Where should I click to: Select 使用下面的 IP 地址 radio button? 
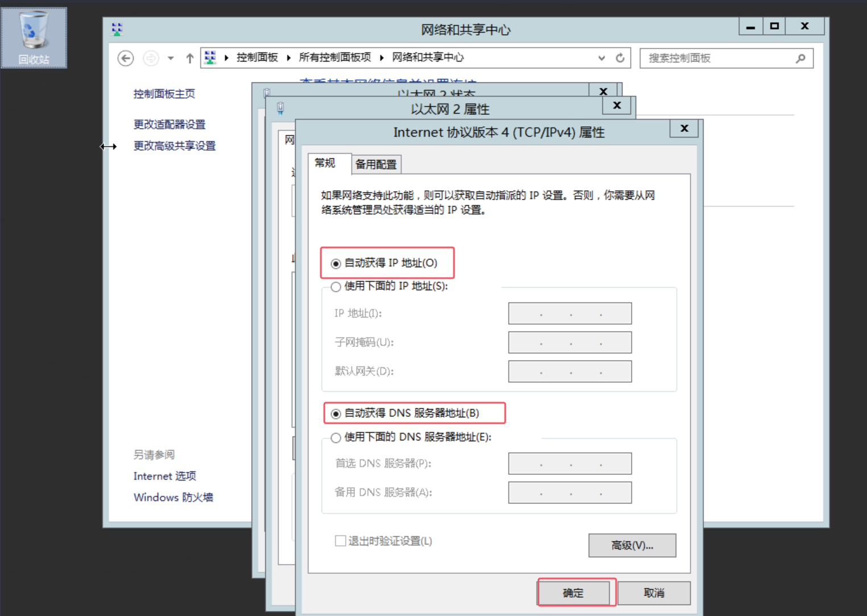[x=336, y=287]
